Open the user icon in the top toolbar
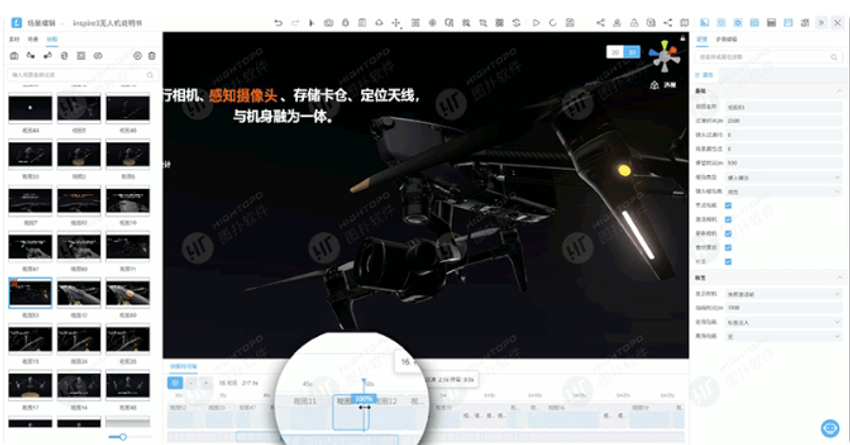 [617, 23]
